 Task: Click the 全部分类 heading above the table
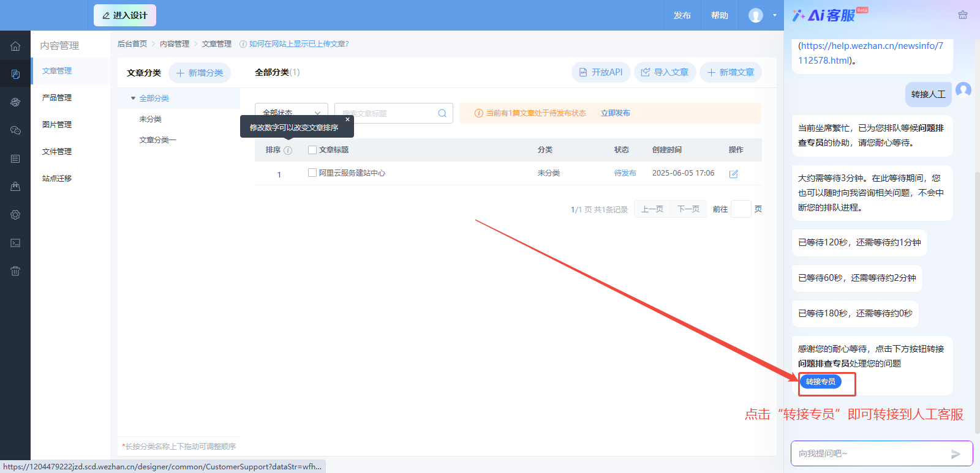pyautogui.click(x=272, y=72)
